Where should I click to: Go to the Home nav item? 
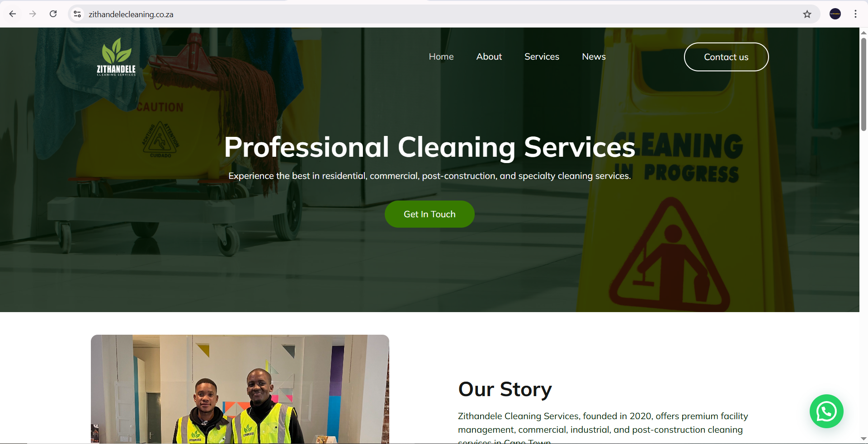pyautogui.click(x=441, y=57)
